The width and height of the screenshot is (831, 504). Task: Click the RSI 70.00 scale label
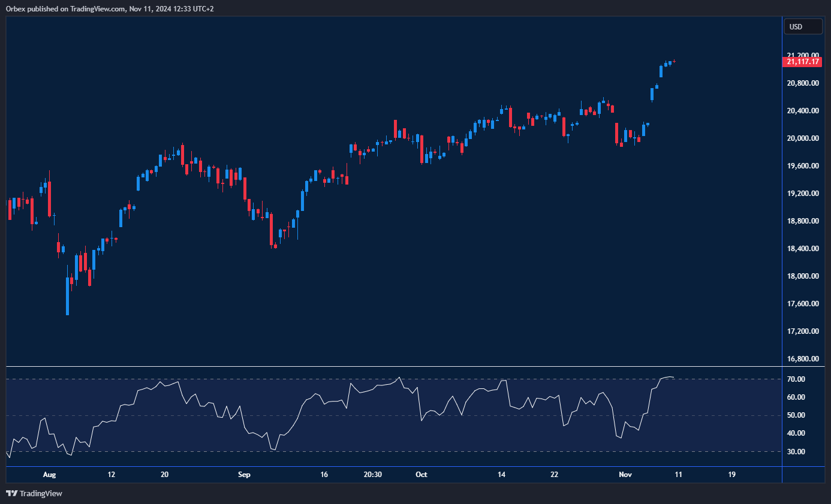[x=796, y=379]
